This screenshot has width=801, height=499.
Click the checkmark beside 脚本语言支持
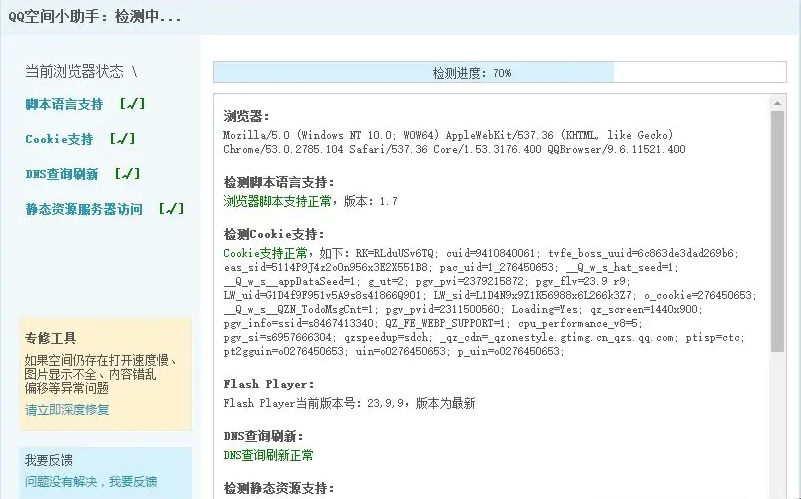click(133, 104)
